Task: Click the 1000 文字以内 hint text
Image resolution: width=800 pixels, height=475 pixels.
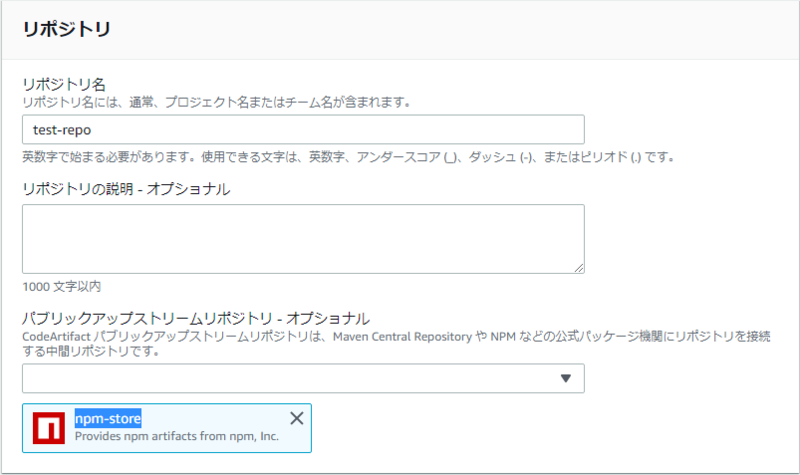Action: 62,287
